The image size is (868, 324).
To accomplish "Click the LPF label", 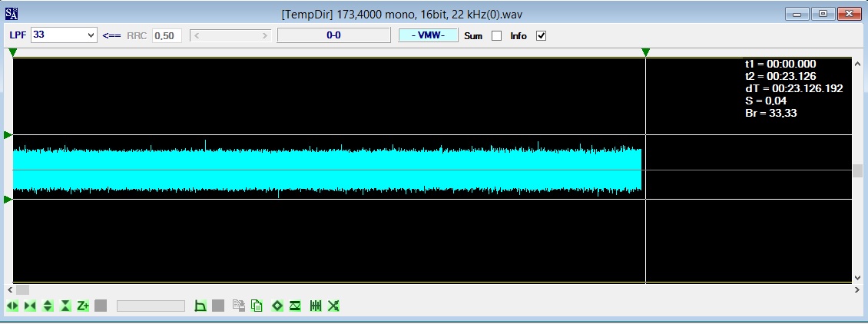I will 17,35.
